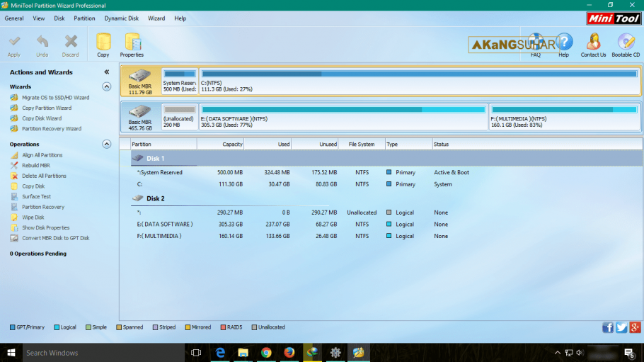
Task: Collapse the Actions and Wizards panel
Action: point(106,72)
